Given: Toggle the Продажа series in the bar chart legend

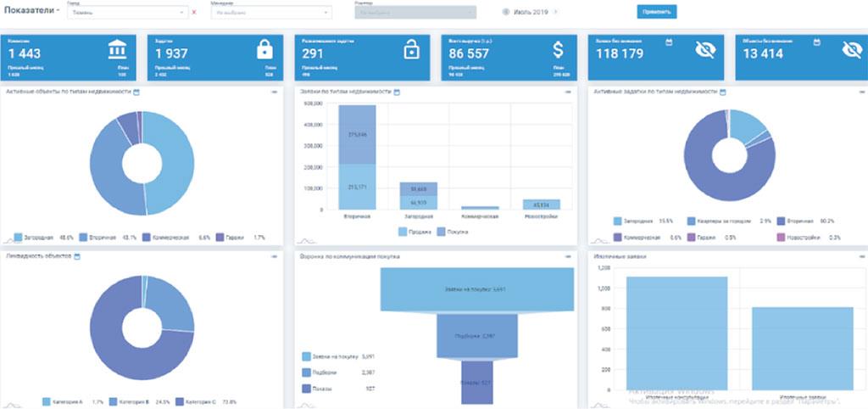Looking at the screenshot, I should [403, 231].
